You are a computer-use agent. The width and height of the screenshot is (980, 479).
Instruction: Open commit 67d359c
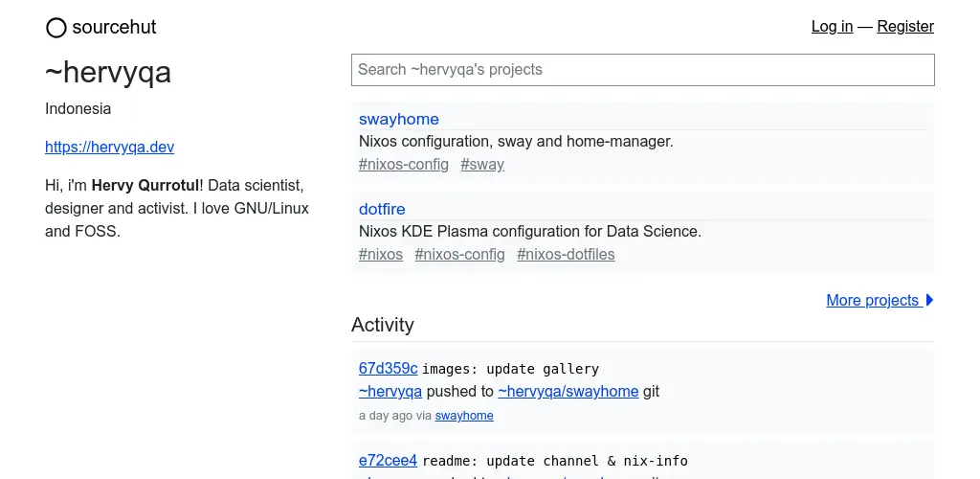(389, 368)
